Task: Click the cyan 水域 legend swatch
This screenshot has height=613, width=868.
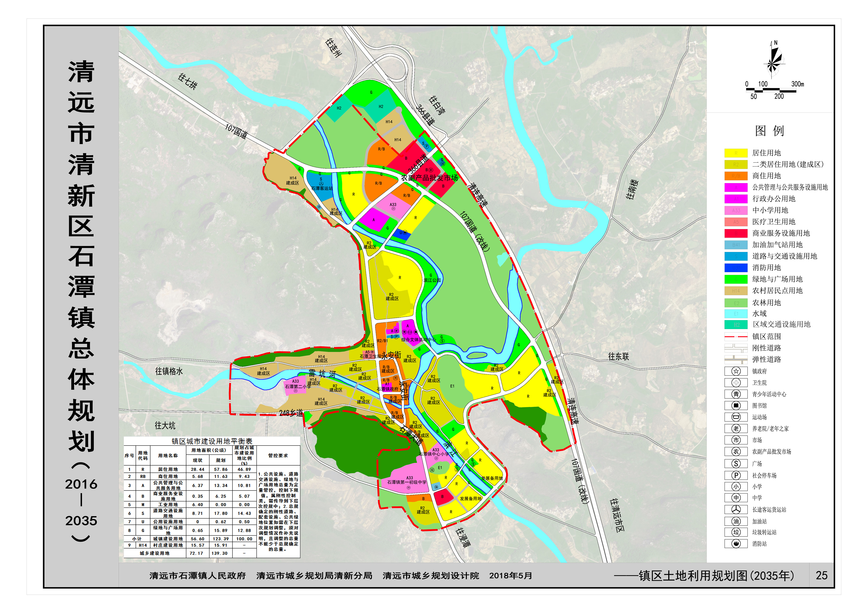Action: pyautogui.click(x=736, y=314)
